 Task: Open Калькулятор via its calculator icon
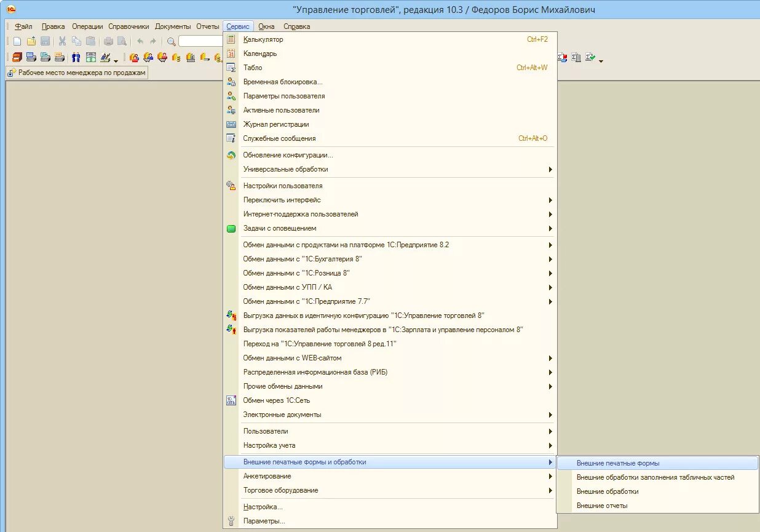(x=231, y=39)
